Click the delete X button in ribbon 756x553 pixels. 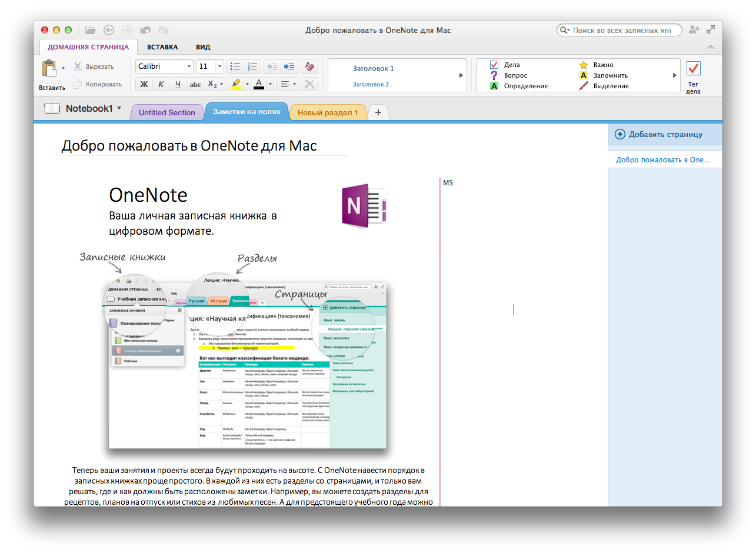[309, 84]
